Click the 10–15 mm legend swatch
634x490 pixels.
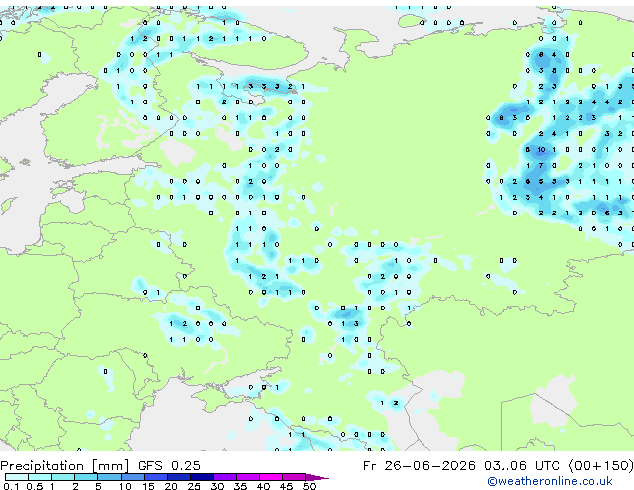(x=132, y=477)
